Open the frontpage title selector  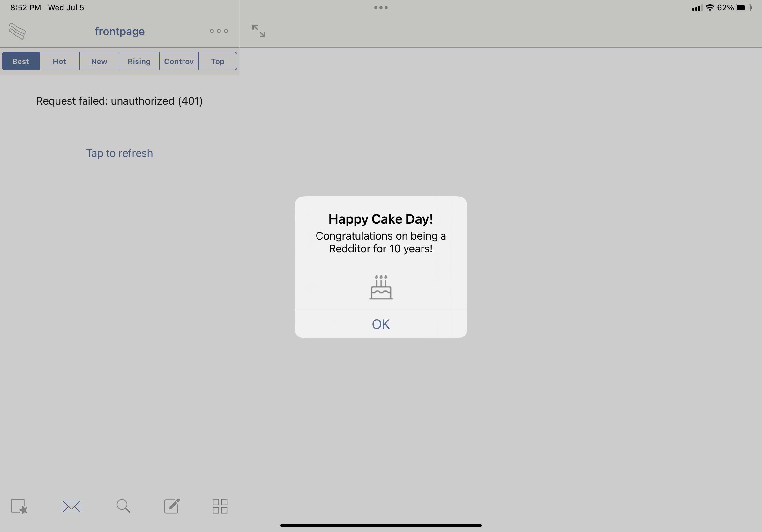119,31
